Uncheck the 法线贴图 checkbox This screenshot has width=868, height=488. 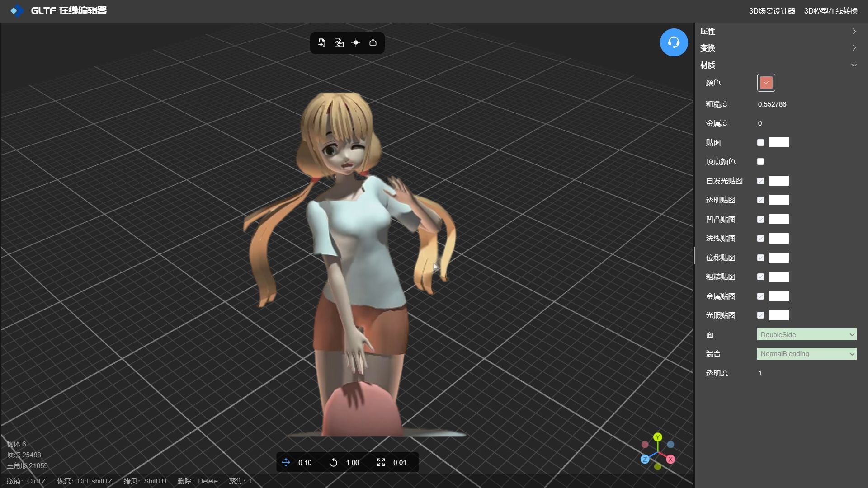pos(760,239)
